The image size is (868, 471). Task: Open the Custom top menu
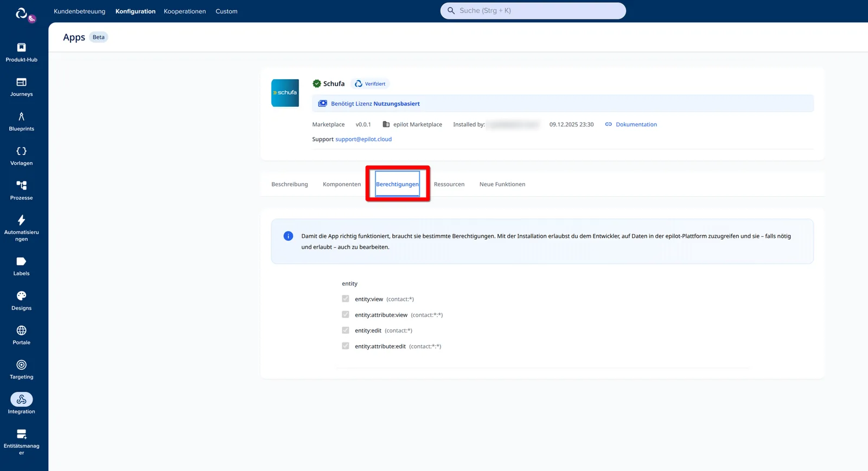point(226,11)
